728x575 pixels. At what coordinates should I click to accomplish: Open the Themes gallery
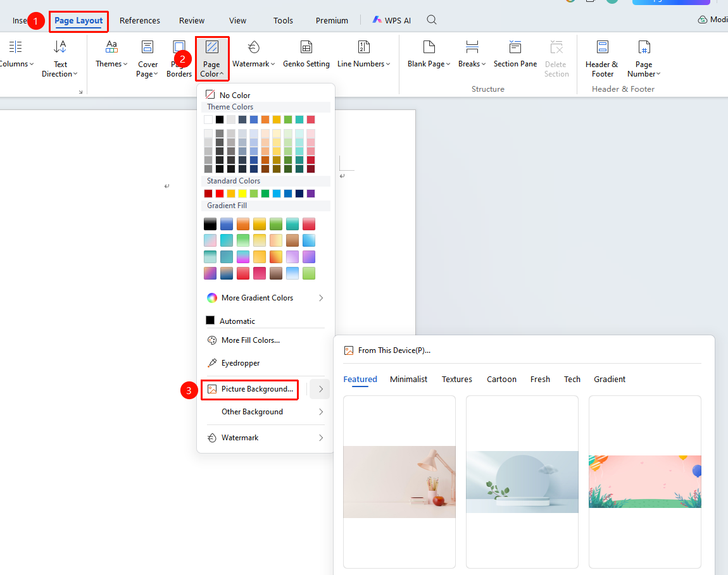click(x=111, y=54)
